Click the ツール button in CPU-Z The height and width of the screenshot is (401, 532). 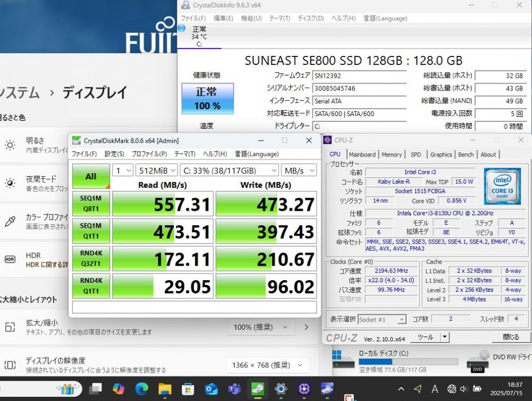click(425, 337)
